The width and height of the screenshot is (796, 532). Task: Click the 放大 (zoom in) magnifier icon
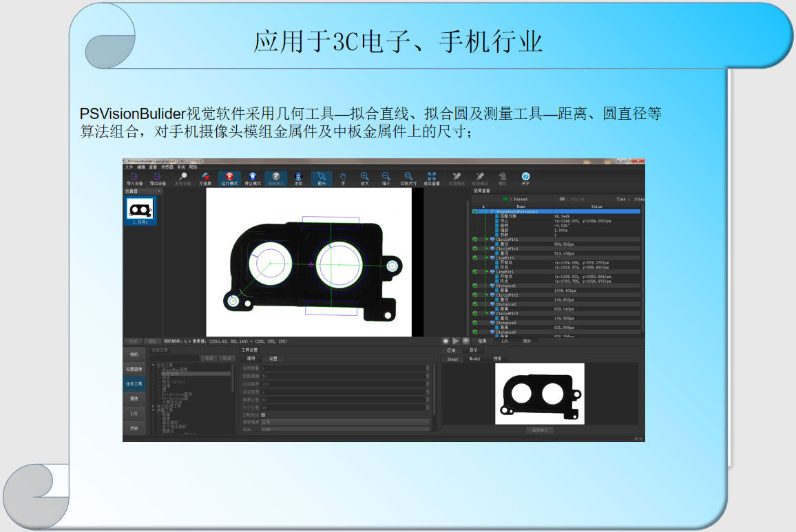[x=365, y=179]
